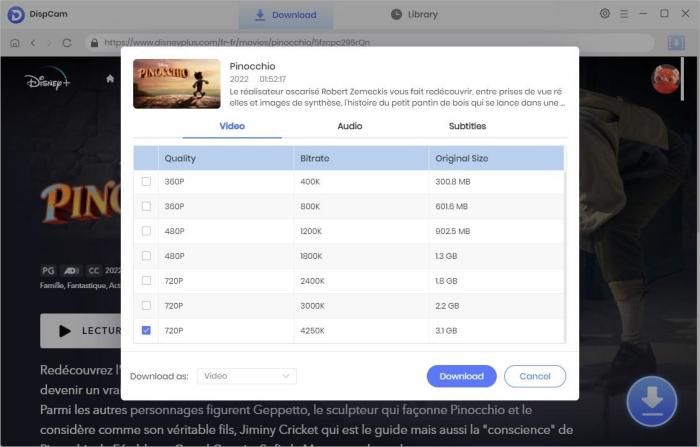The image size is (700, 447).
Task: Click the padlock icon in address bar
Action: coord(94,43)
